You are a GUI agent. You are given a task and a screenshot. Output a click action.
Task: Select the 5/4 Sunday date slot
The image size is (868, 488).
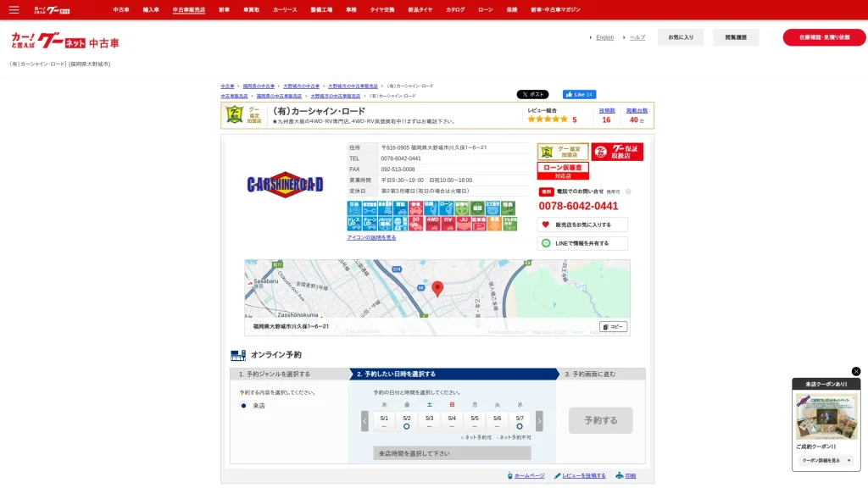point(452,421)
